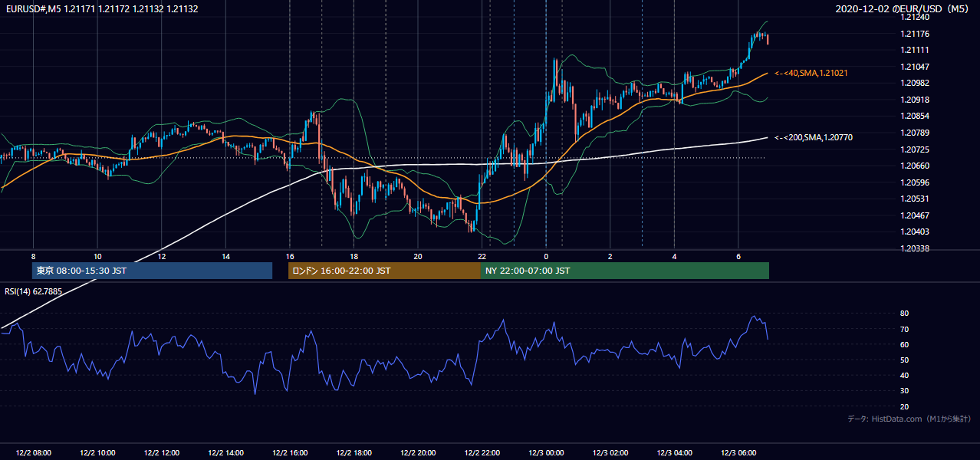Click RSI scale value 50
980x460 pixels.
tap(905, 360)
